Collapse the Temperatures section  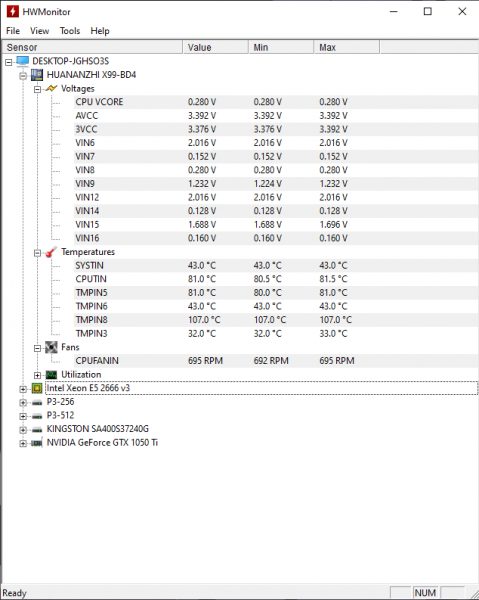(x=37, y=253)
